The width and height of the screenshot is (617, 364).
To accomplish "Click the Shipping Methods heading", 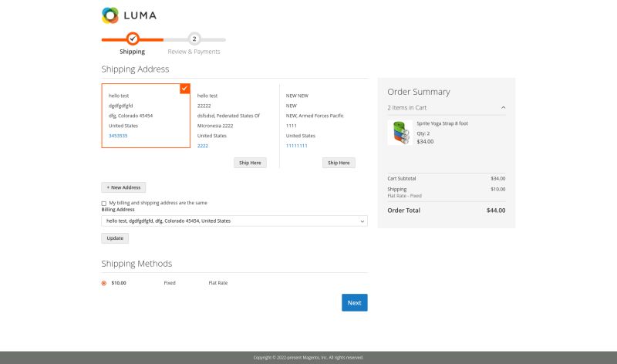I will coord(137,263).
